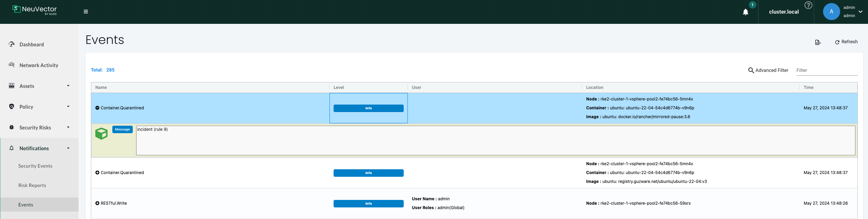
Task: Click User Name : admin text
Action: [x=431, y=199]
